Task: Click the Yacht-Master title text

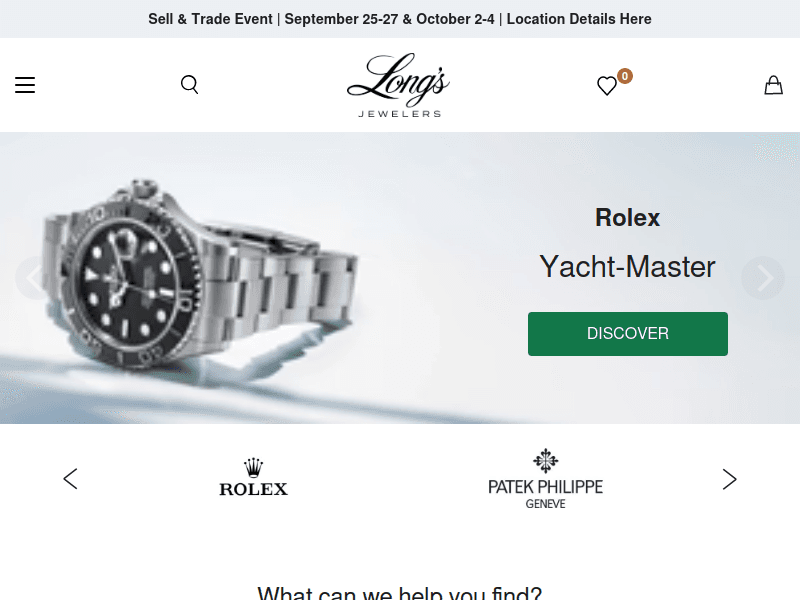Action: click(x=628, y=266)
